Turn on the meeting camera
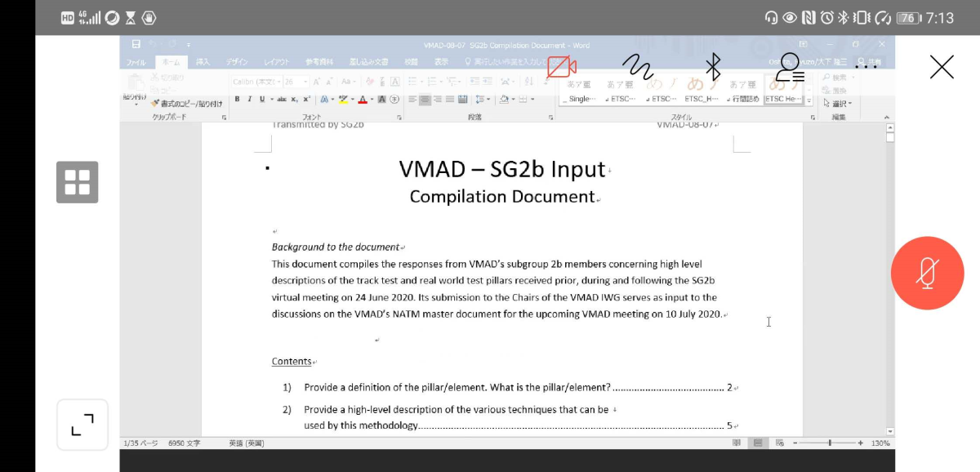This screenshot has height=472, width=980. click(561, 67)
